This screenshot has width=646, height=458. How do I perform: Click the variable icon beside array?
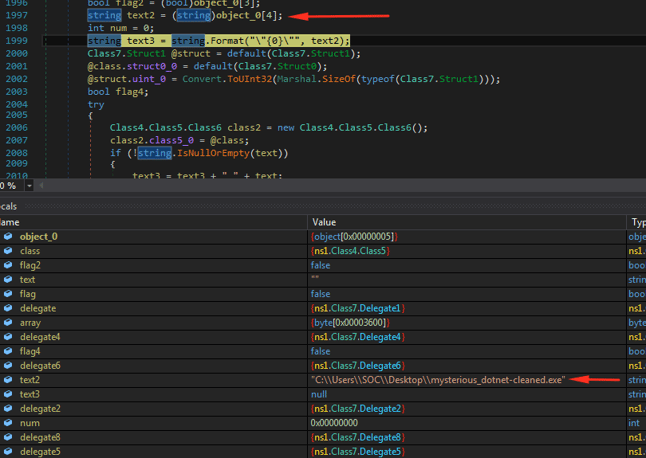pos(8,322)
